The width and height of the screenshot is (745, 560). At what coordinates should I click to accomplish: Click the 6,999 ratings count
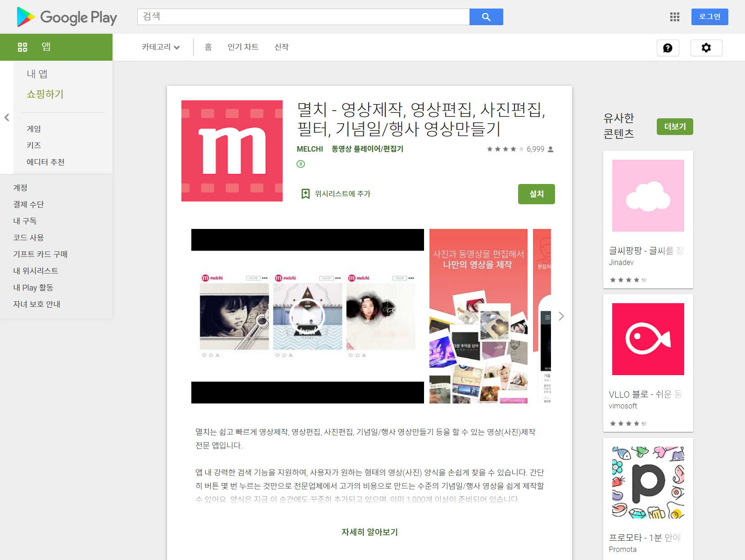[x=535, y=149]
